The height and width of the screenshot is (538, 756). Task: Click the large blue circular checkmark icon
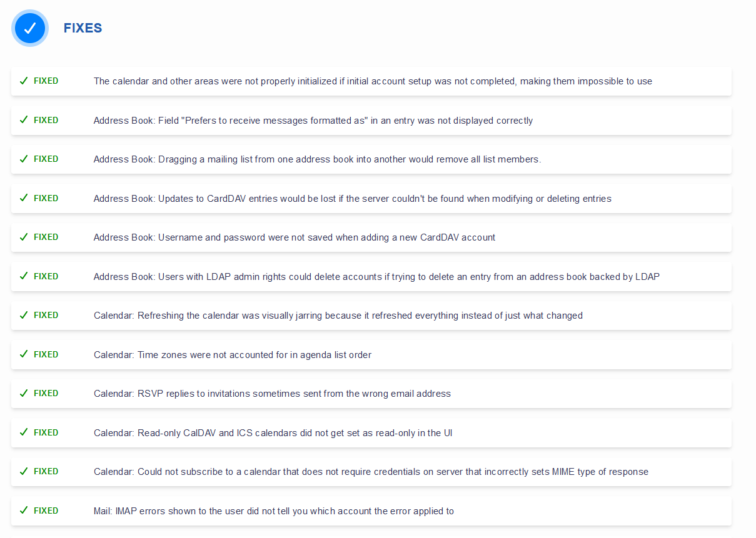click(30, 28)
